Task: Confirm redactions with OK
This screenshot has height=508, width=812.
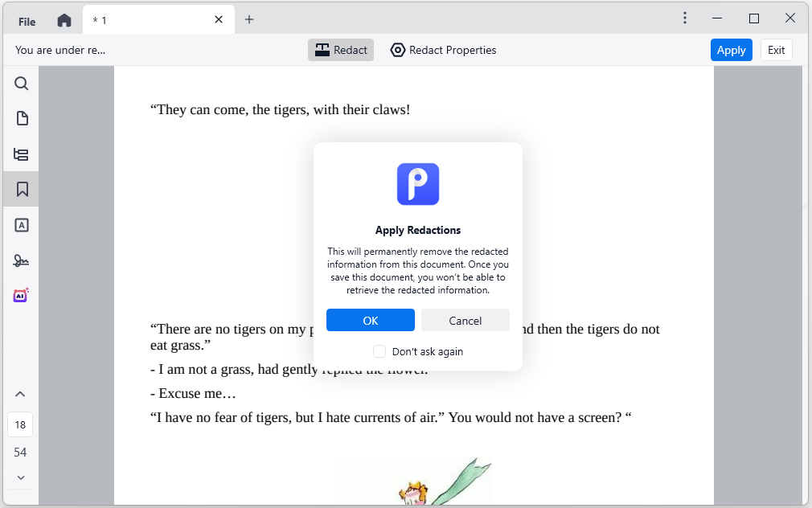Action: click(x=371, y=321)
